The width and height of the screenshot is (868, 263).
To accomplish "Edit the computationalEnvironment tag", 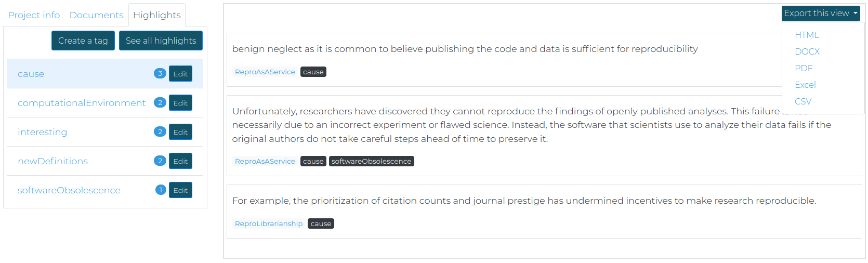I will point(180,103).
